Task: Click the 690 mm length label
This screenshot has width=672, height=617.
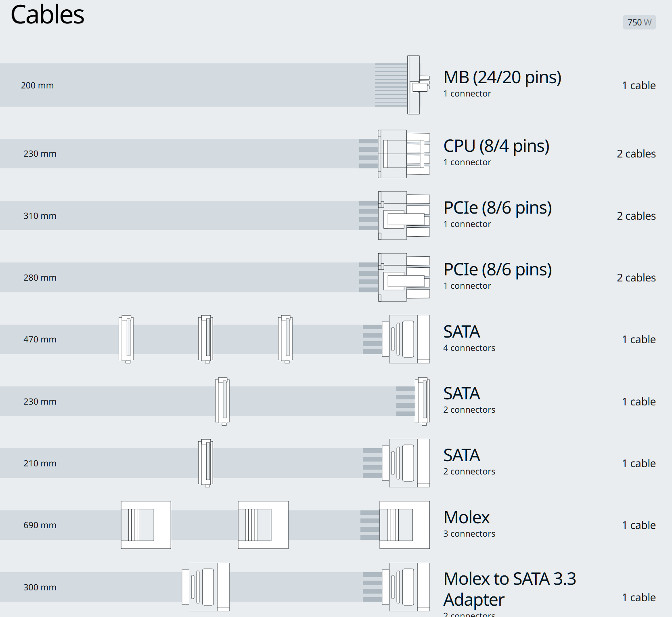Action: click(x=40, y=525)
